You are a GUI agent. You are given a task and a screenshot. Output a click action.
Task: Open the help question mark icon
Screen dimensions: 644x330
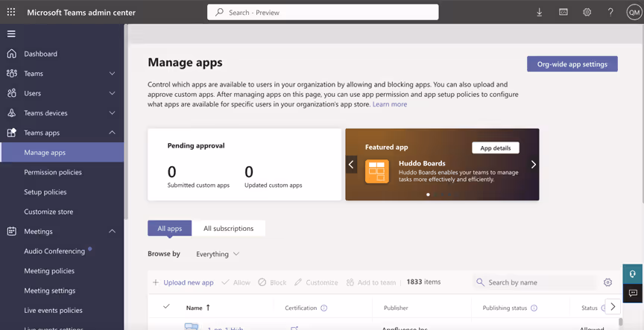610,13
